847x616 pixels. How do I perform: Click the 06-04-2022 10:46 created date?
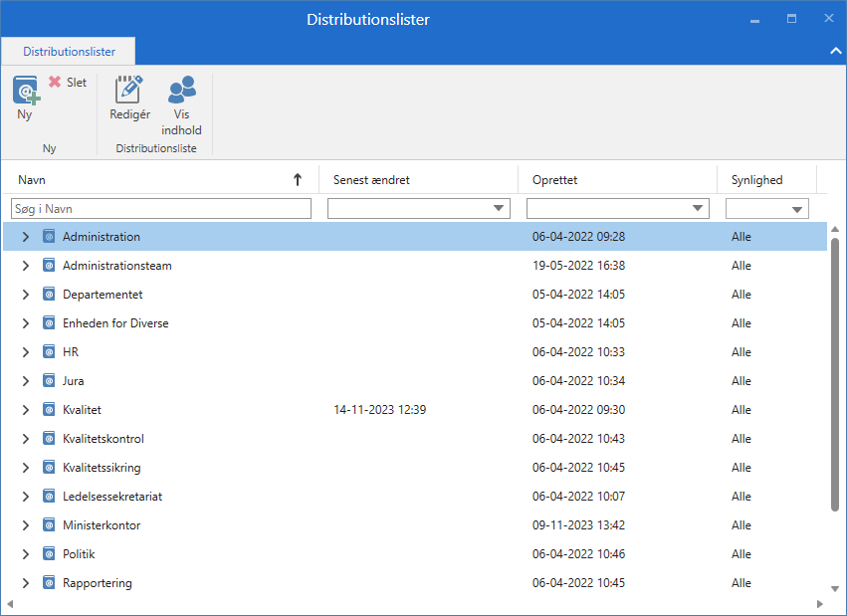tap(578, 554)
